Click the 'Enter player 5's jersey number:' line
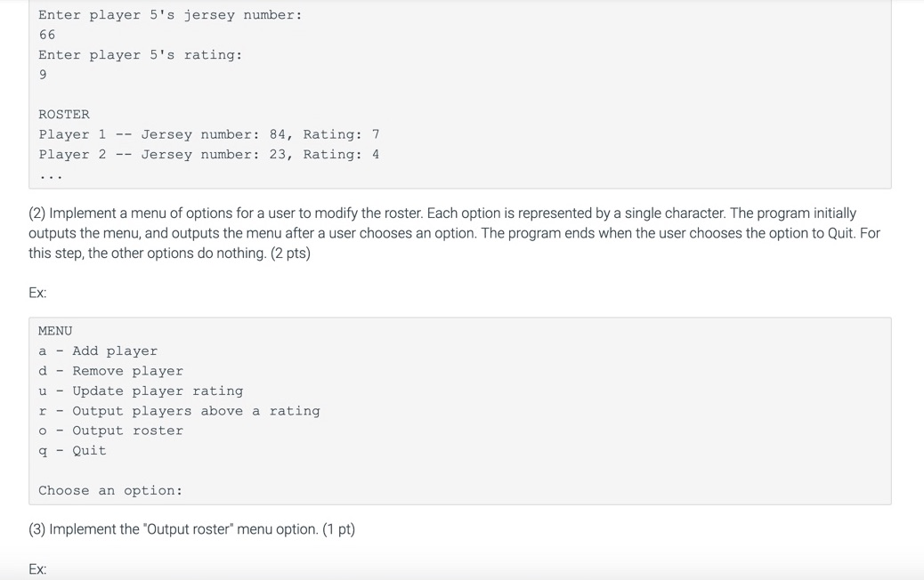924x580 pixels. [170, 15]
